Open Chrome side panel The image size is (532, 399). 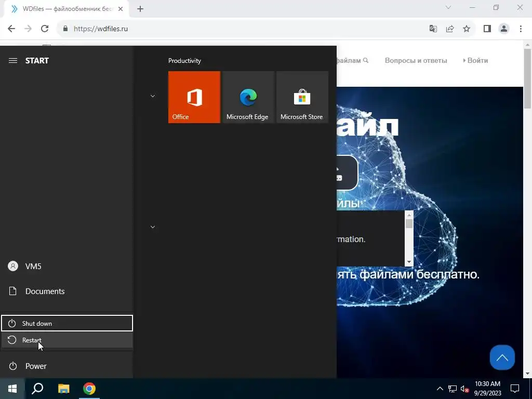pyautogui.click(x=487, y=29)
